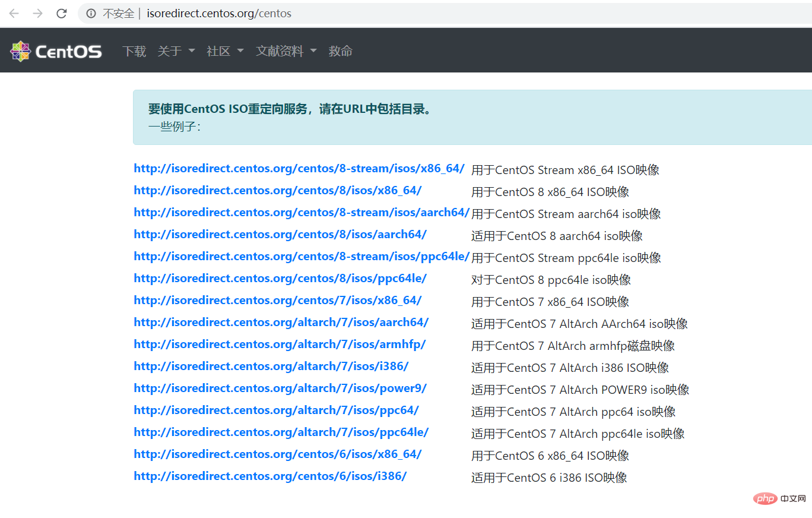This screenshot has height=518, width=812.
Task: Select the text 用于CentOS Stream x86_64 ISO映像
Action: 565,170
